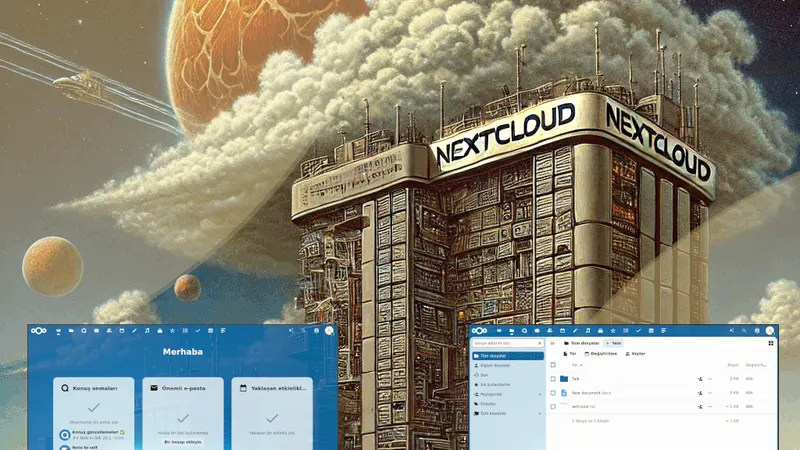Open Notes pencil icon in dashboard window

click(x=134, y=331)
